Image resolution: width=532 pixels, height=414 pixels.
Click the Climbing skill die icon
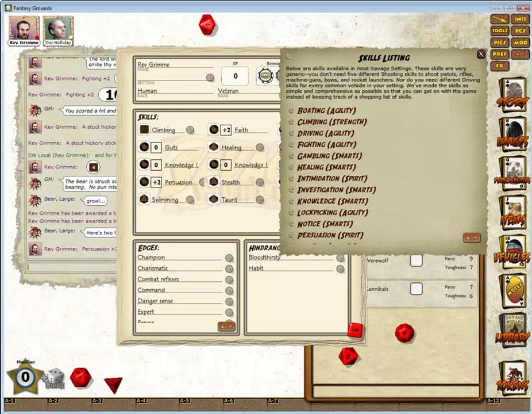(144, 129)
